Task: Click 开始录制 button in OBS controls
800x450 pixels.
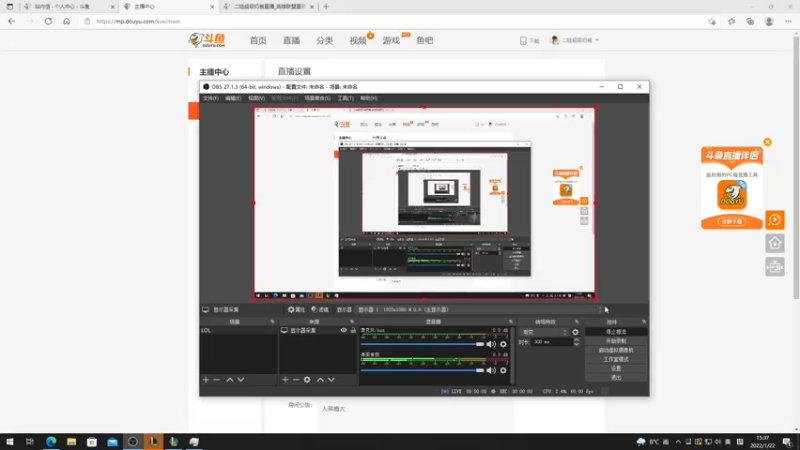Action: coord(616,341)
